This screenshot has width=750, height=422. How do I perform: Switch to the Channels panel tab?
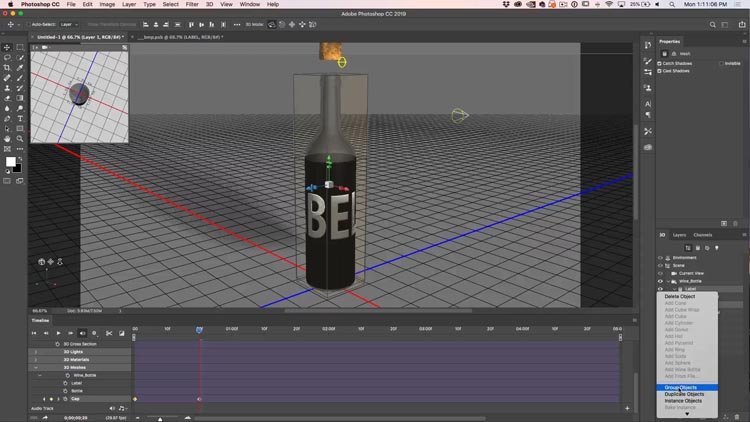click(703, 235)
